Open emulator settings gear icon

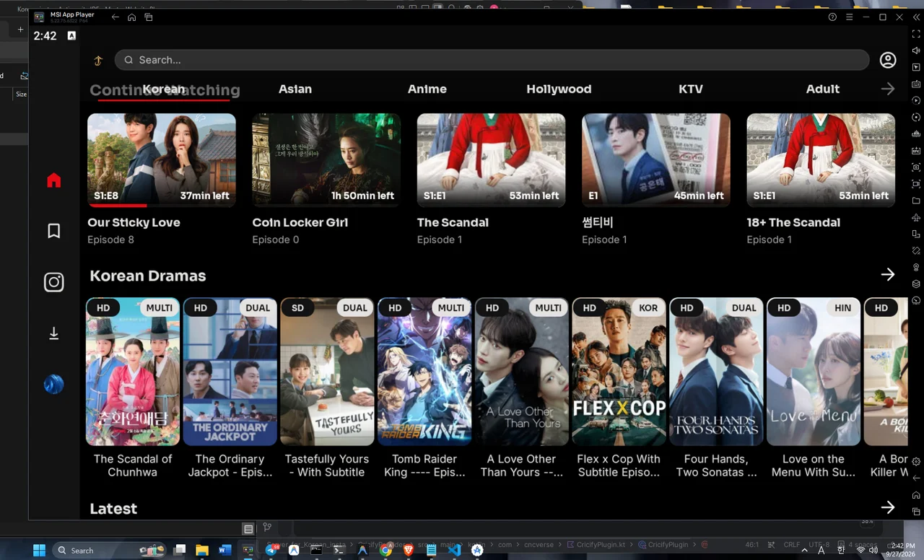coord(916,461)
